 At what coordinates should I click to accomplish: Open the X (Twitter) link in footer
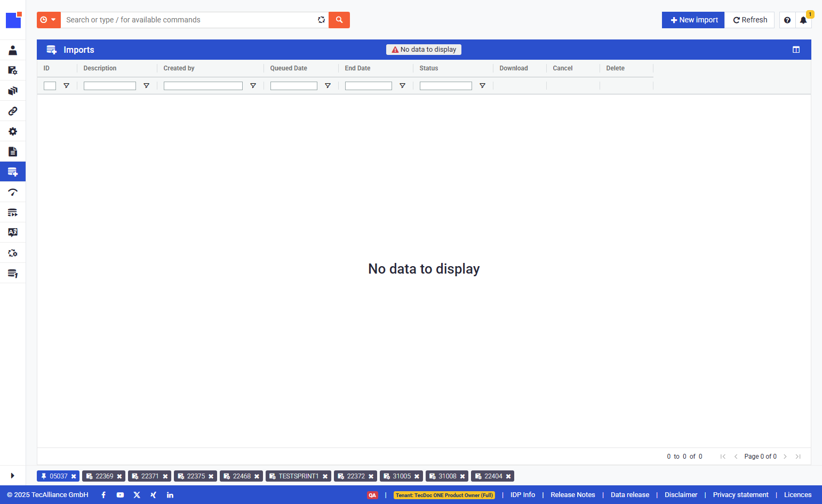pyautogui.click(x=137, y=495)
